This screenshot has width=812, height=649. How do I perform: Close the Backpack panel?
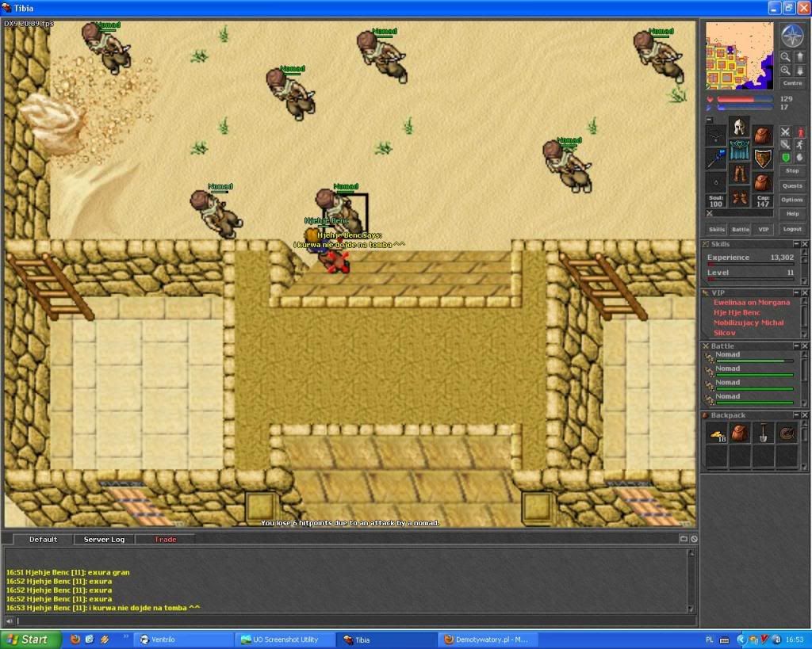click(x=805, y=415)
